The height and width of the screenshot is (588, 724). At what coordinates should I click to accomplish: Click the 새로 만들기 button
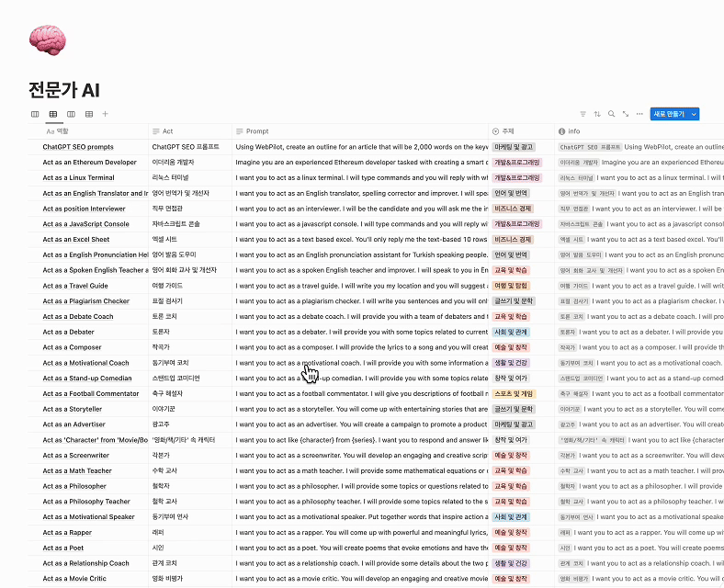[669, 114]
